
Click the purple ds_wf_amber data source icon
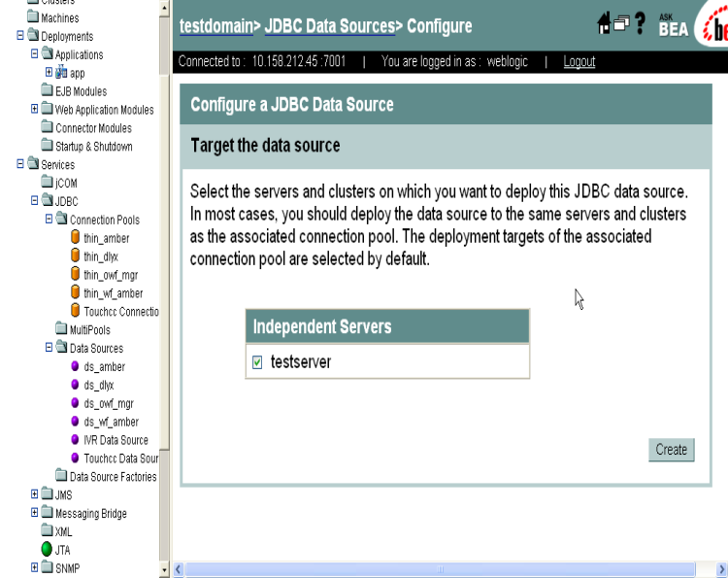[75, 421]
